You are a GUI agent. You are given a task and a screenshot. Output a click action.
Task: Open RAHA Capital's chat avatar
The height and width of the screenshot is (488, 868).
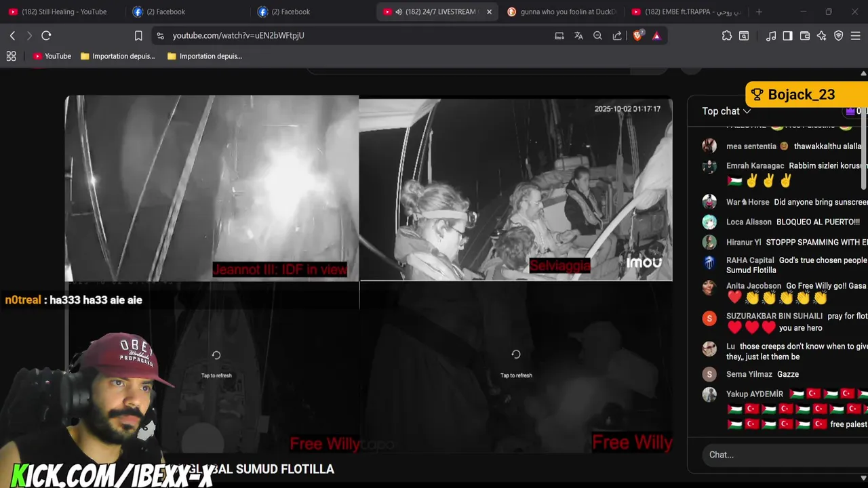[x=709, y=262]
